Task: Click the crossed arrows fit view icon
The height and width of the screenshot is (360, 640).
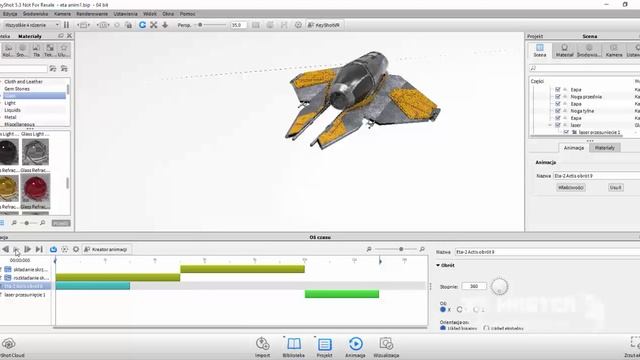Action: (x=153, y=25)
